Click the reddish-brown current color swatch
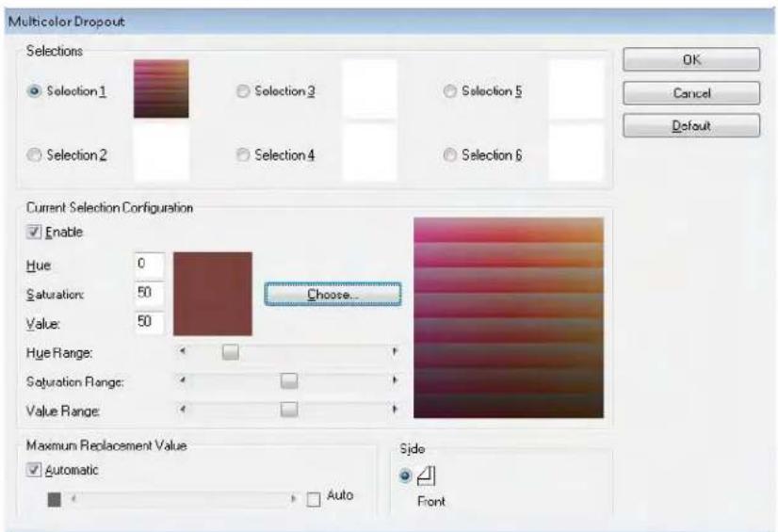 [212, 294]
